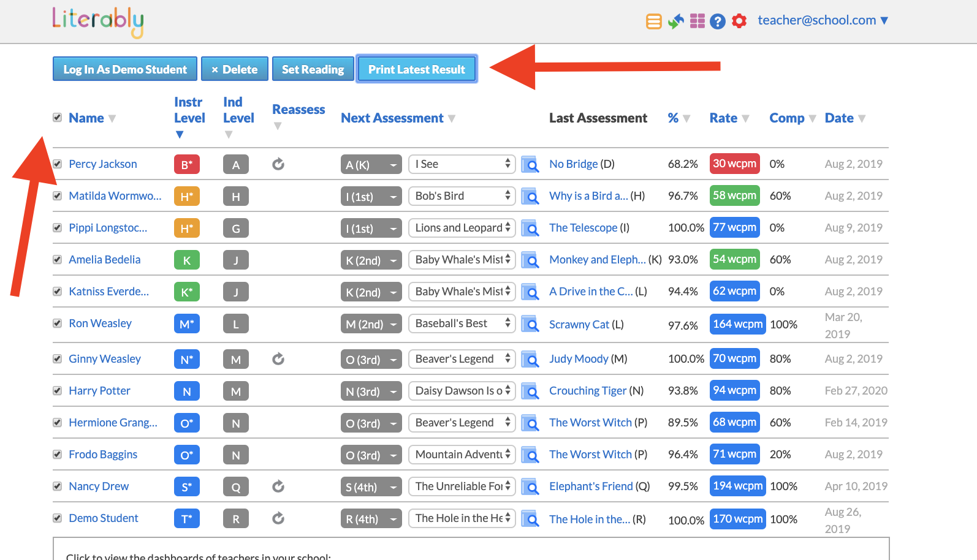Open the purple grid icon in header
Screen dimensions: 977x560
pyautogui.click(x=698, y=21)
